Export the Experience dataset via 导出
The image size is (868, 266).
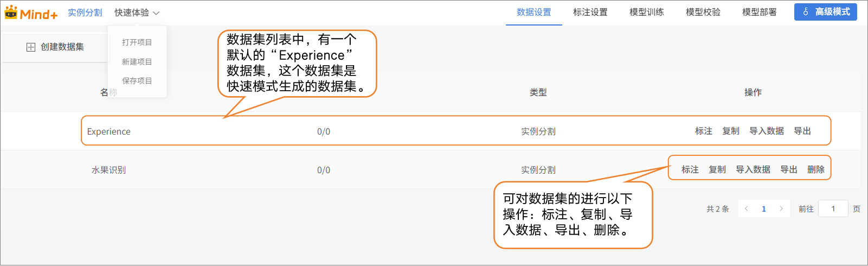tap(802, 131)
